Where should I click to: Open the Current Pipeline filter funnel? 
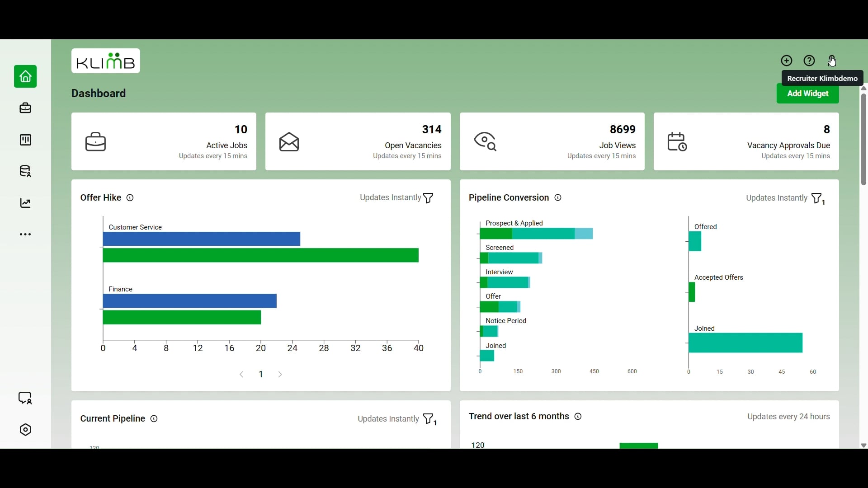(429, 419)
